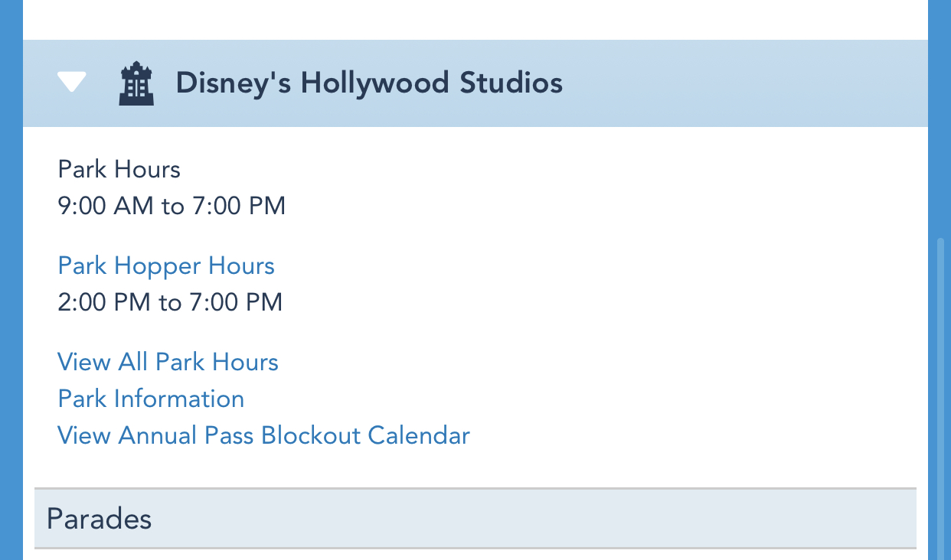Click the white strip above the Hollywood Studios header

[475, 19]
